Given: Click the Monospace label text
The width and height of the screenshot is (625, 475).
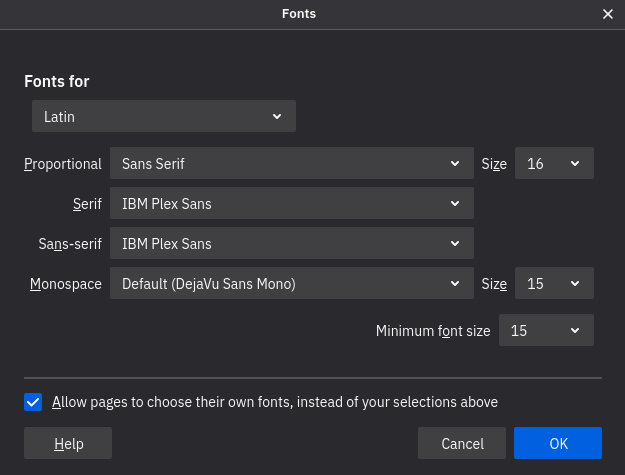Looking at the screenshot, I should (65, 283).
